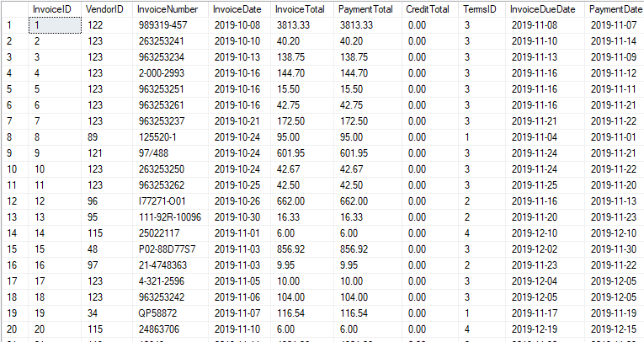This screenshot has height=342, width=644.
Task: Select InvoiceTotal cell 662.00
Action: pyautogui.click(x=302, y=201)
